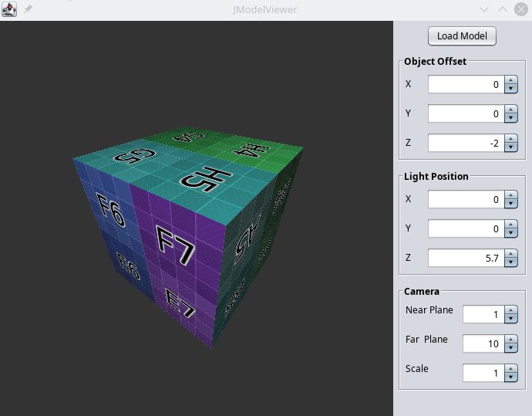This screenshot has width=532, height=416.
Task: Close the JModelViewer window
Action: (x=521, y=9)
